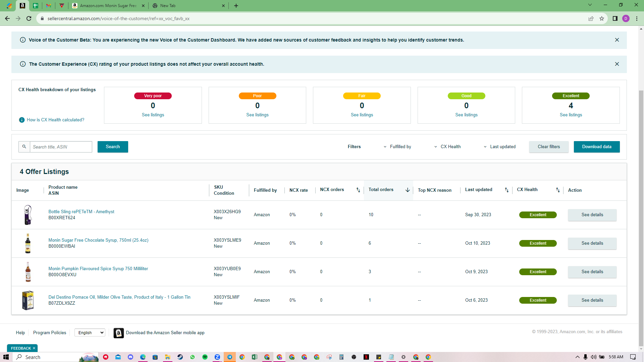Switch to the pinned green sheets tab

(x=35, y=6)
